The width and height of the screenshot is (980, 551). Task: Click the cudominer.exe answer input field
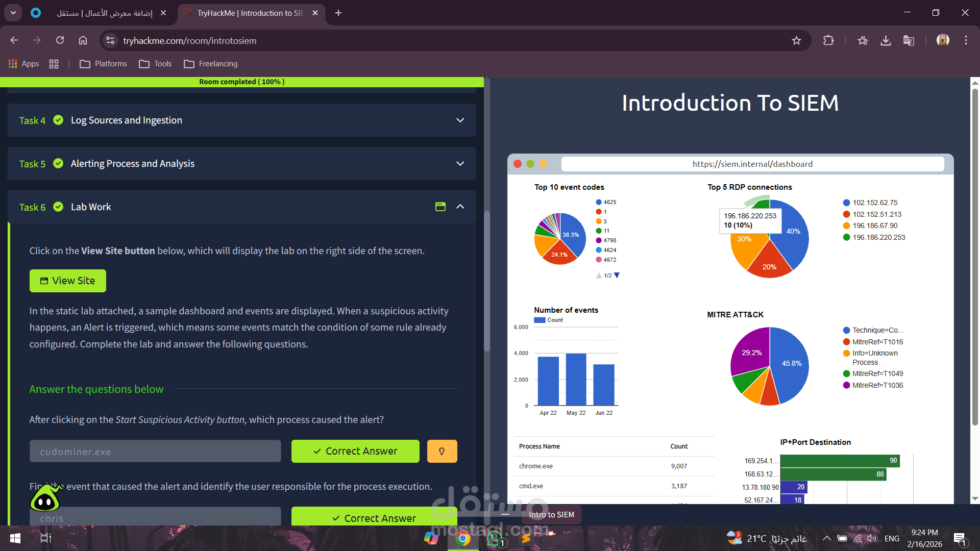tap(155, 452)
